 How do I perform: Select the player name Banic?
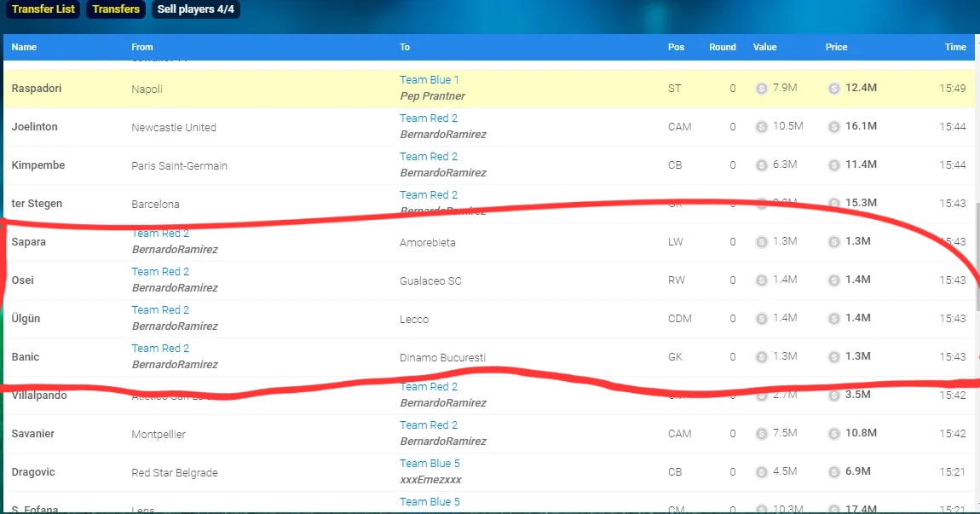[26, 357]
